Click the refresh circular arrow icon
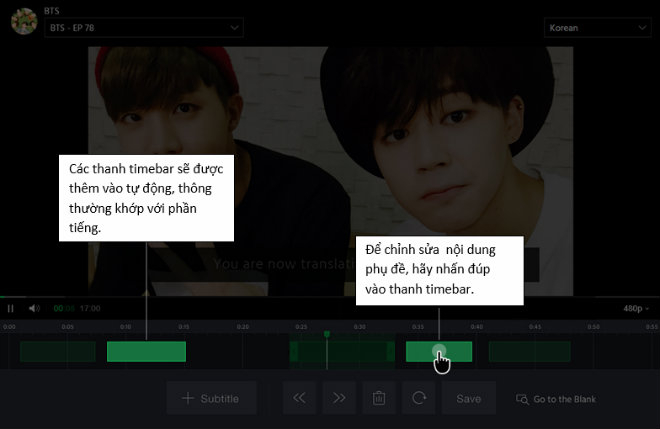The height and width of the screenshot is (429, 660). (x=419, y=398)
